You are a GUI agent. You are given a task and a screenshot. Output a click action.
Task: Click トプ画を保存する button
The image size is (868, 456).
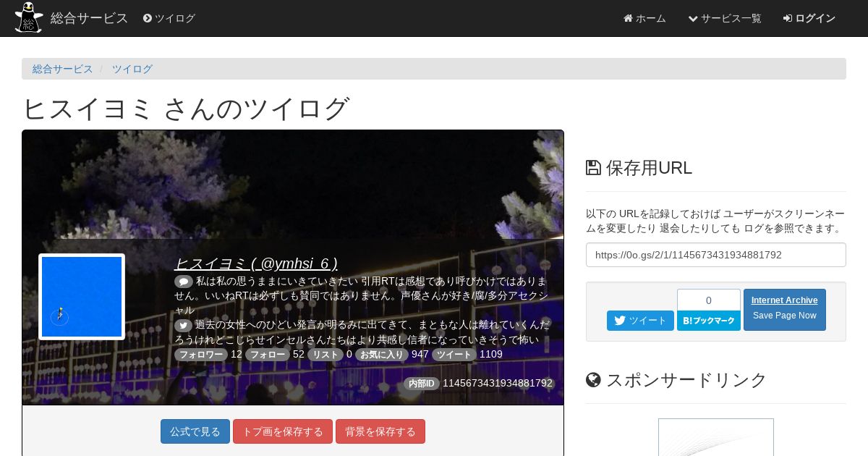(283, 431)
